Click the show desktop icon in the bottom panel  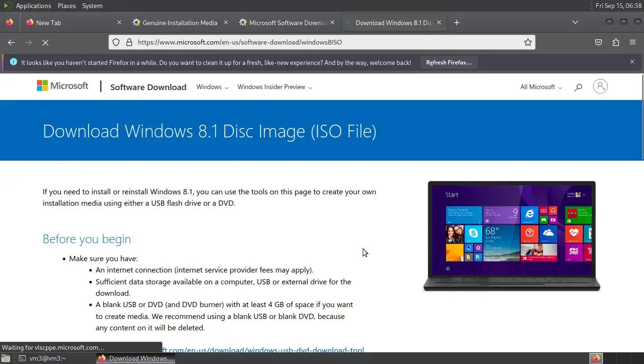tap(6, 358)
